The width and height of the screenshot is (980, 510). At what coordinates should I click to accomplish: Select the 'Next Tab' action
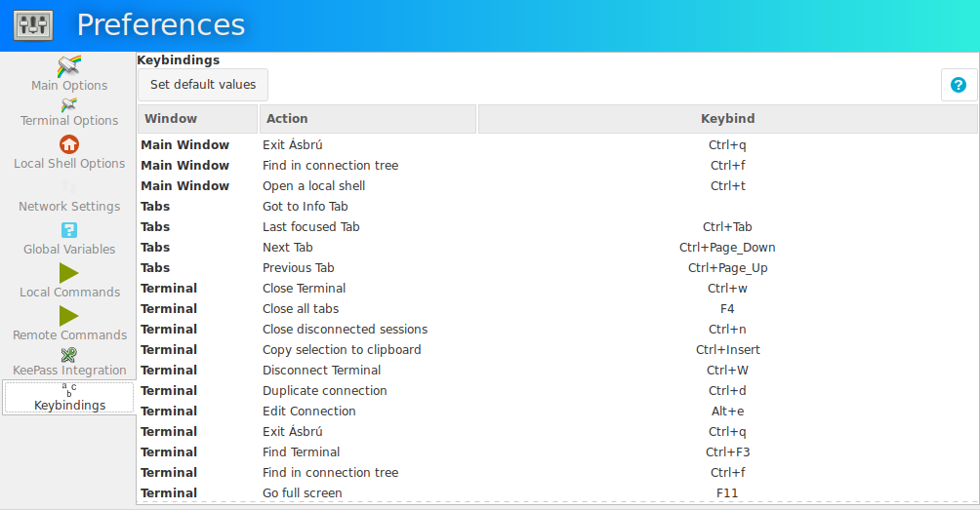click(x=288, y=248)
